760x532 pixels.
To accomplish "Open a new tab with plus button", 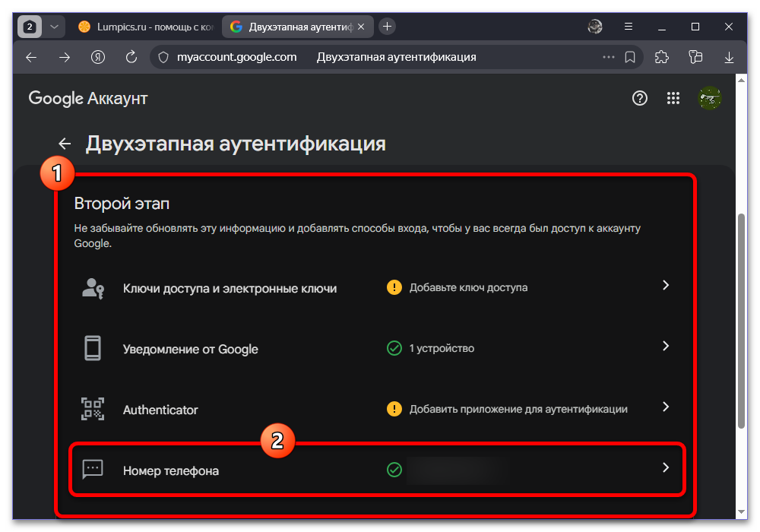I will coord(387,26).
